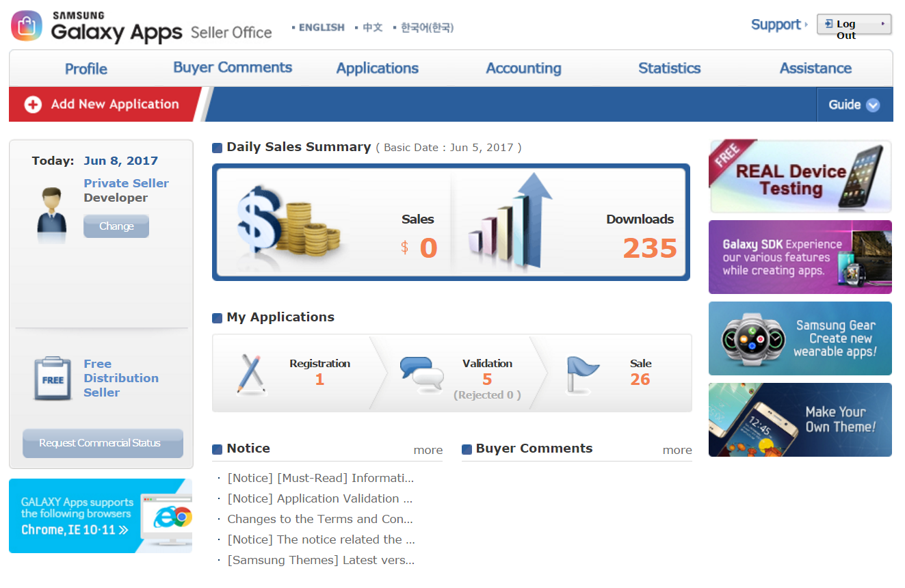Image resolution: width=905 pixels, height=588 pixels.
Task: Click the FREE clipboard icon
Action: [53, 378]
